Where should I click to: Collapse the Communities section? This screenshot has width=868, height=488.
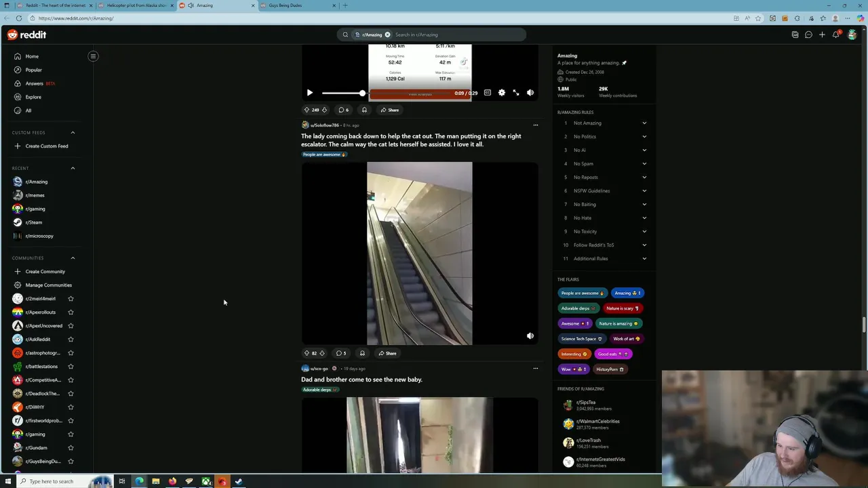click(x=73, y=258)
